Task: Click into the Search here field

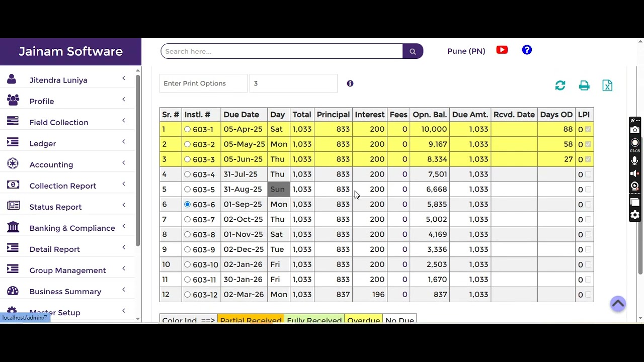Action: coord(282,51)
